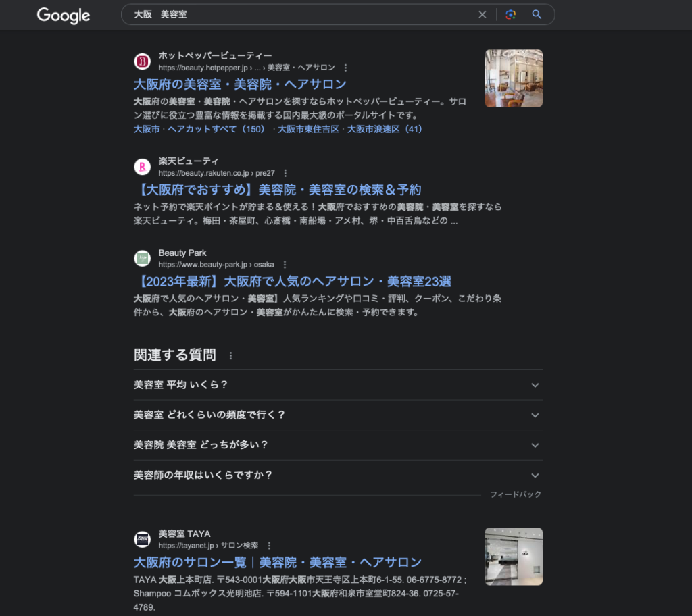Open result 大阪府のサロン一覧｜美容院・美容室・ヘアサロン
This screenshot has width=692, height=616.
(x=278, y=562)
